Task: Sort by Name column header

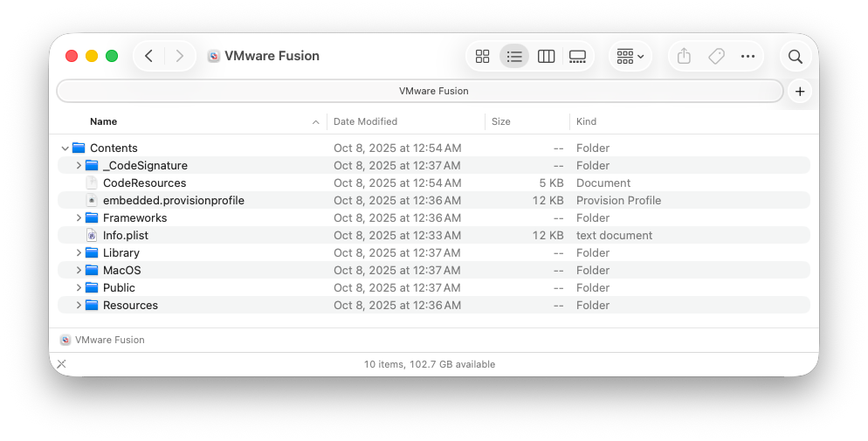Action: [104, 121]
